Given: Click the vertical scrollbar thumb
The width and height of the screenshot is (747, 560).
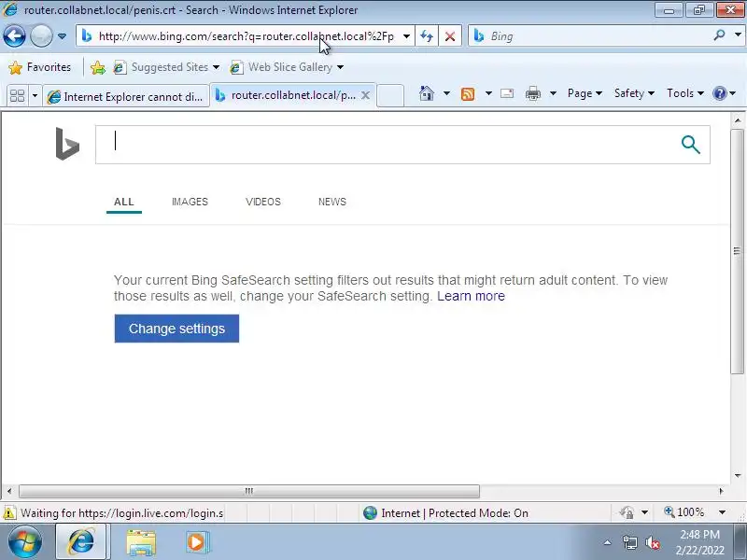Looking at the screenshot, I should (737, 250).
